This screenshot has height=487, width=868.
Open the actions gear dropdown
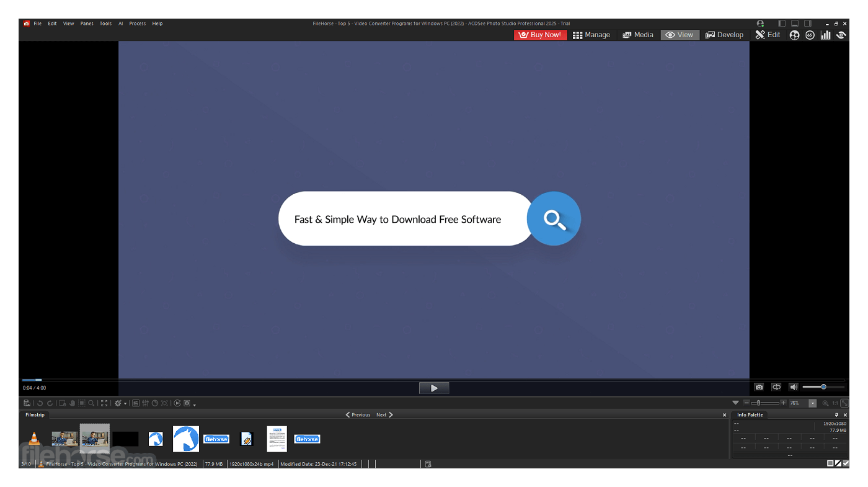click(120, 403)
